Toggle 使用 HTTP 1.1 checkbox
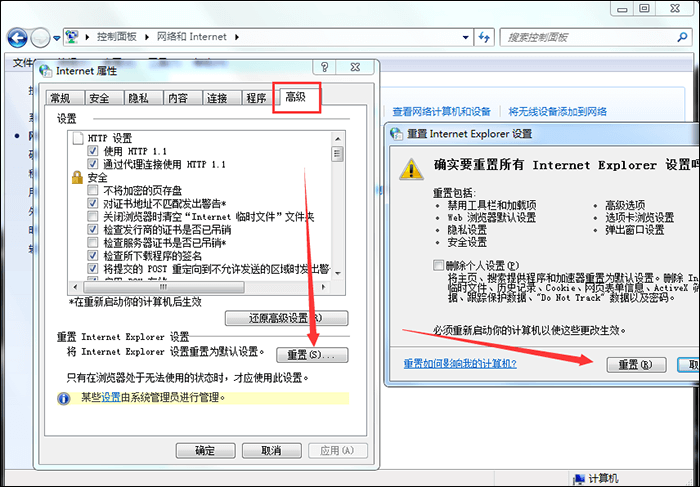700x487 pixels. [92, 151]
